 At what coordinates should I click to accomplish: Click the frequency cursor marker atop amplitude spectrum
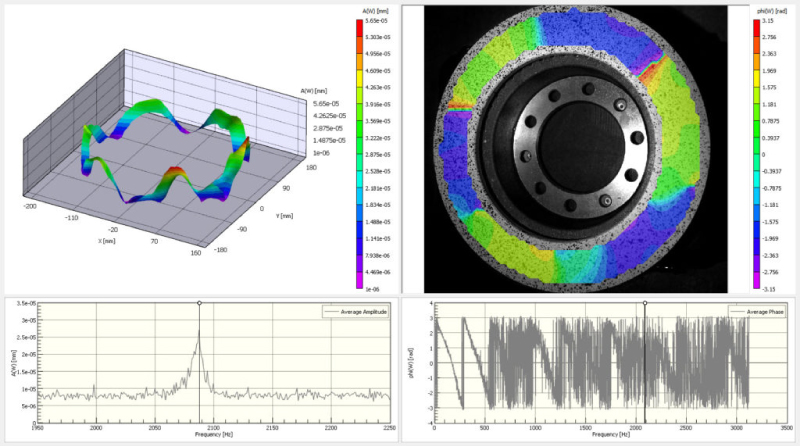pyautogui.click(x=199, y=302)
